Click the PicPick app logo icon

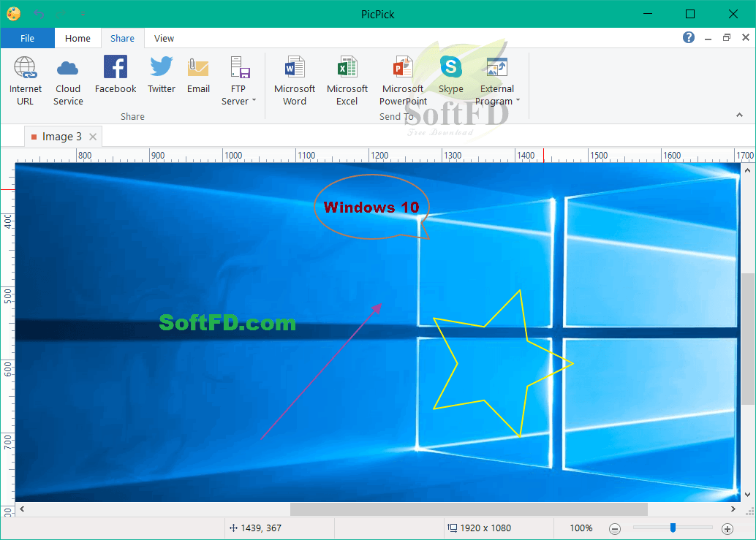click(x=13, y=13)
